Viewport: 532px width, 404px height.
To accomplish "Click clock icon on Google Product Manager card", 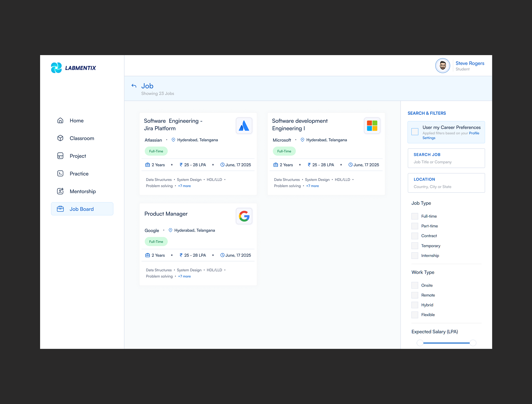I will (x=222, y=255).
